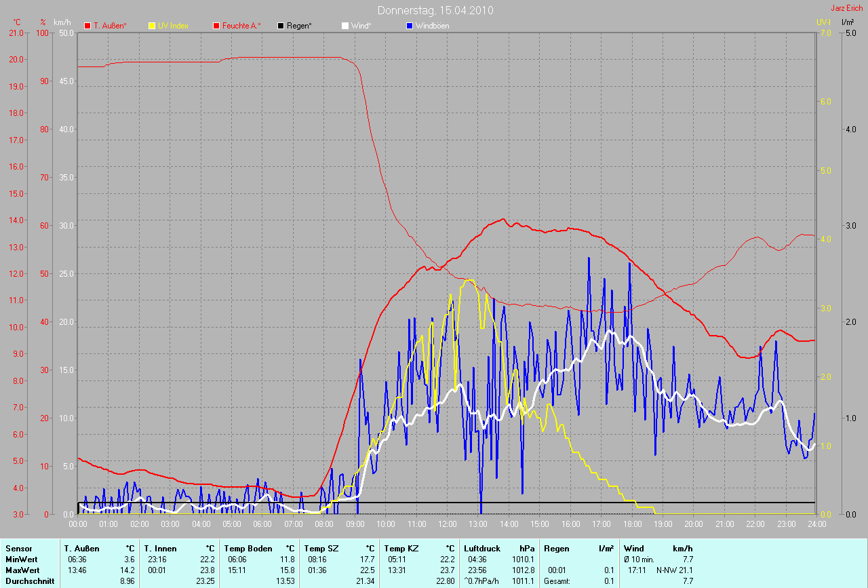
Task: Click the Temp SZ minimum '17.7'
Action: (x=368, y=559)
